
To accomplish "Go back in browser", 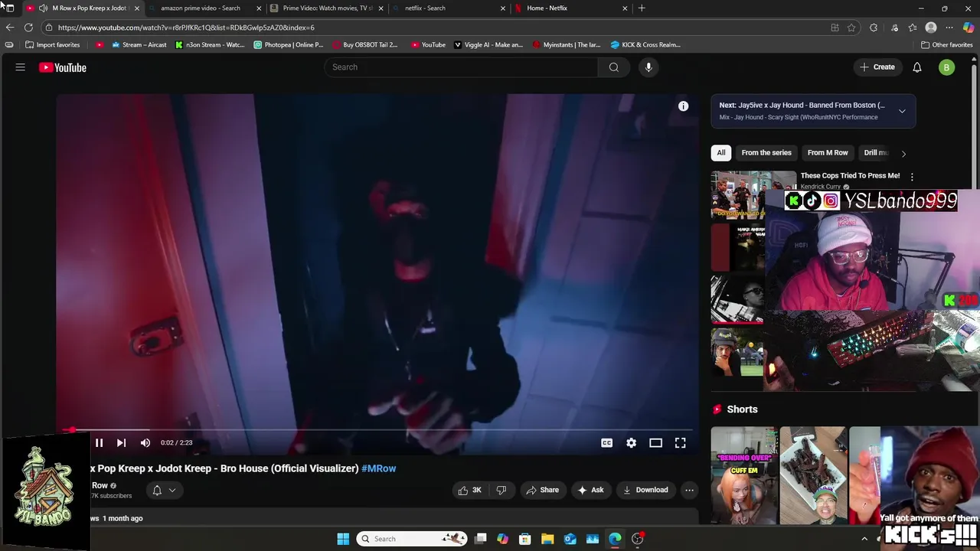I will (10, 28).
